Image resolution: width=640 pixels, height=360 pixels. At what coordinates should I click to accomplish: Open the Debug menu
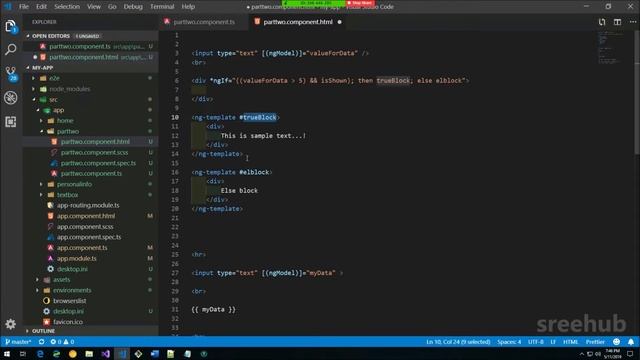pos(133,7)
